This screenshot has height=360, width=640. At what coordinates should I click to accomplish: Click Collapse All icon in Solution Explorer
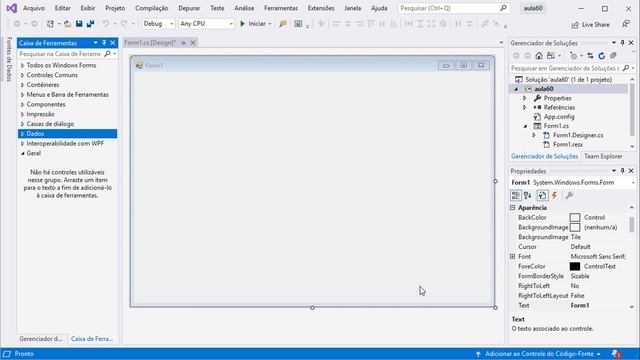(613, 56)
